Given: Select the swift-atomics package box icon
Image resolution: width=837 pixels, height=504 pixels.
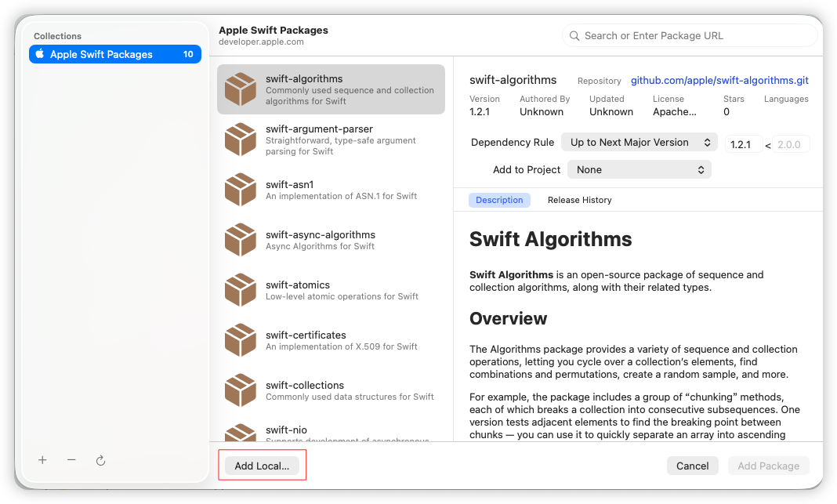Looking at the screenshot, I should pyautogui.click(x=241, y=290).
